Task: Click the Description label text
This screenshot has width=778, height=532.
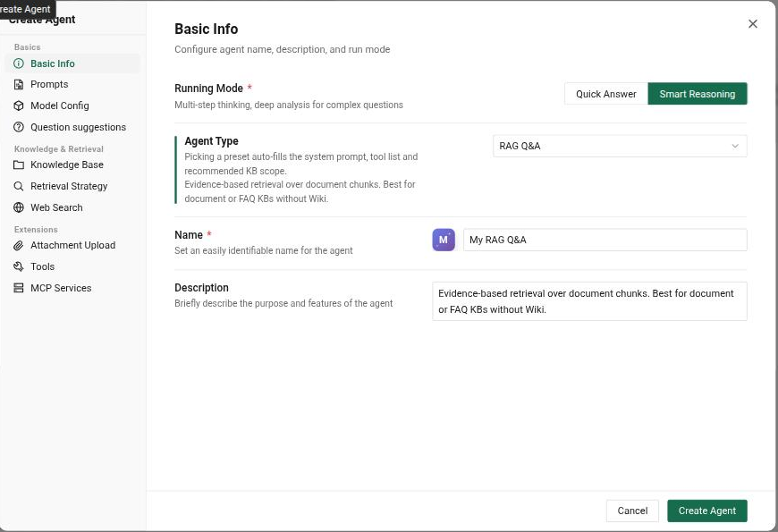Action: [201, 288]
